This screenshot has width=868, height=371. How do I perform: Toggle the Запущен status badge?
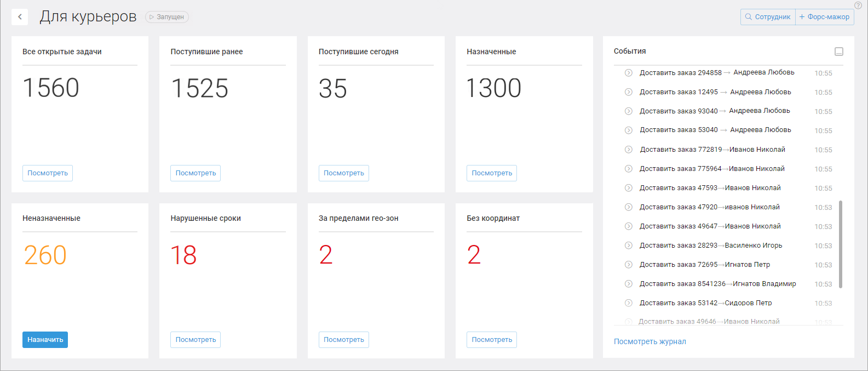[167, 17]
